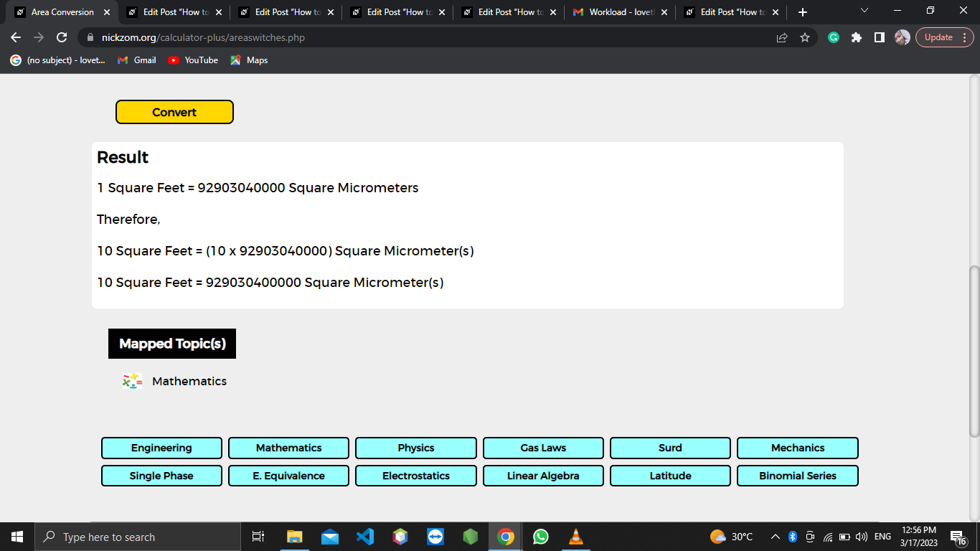Open the Mathematics link under Mapped Topic(s)
This screenshot has width=980, height=551.
click(189, 381)
